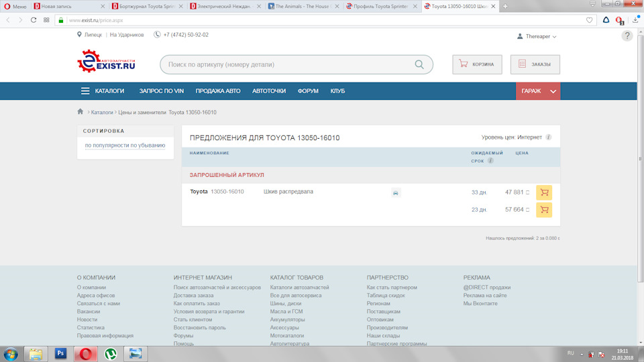Add the 47 881 offer to cart
Image resolution: width=644 pixels, height=362 pixels.
tap(544, 192)
